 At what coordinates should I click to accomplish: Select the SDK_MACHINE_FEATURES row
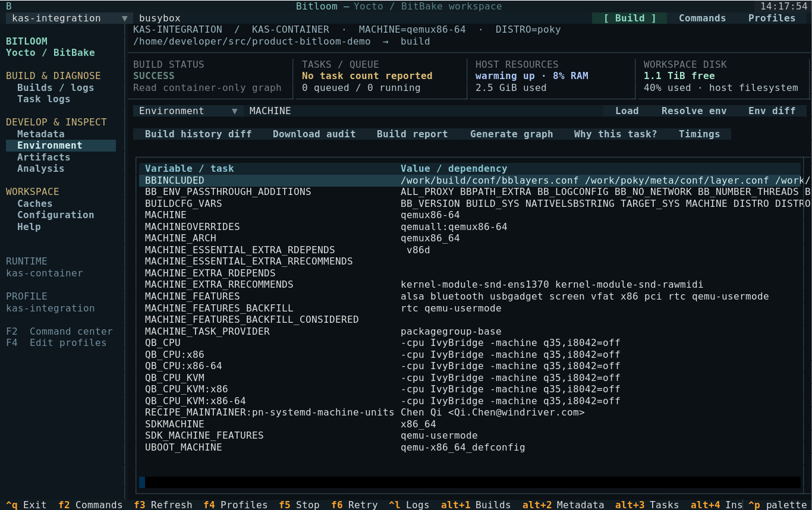[x=470, y=436]
